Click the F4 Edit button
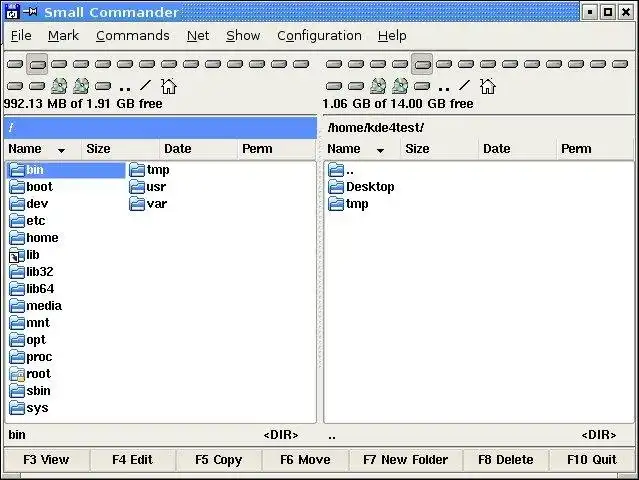Viewport: 639px width, 480px height. pos(132,460)
